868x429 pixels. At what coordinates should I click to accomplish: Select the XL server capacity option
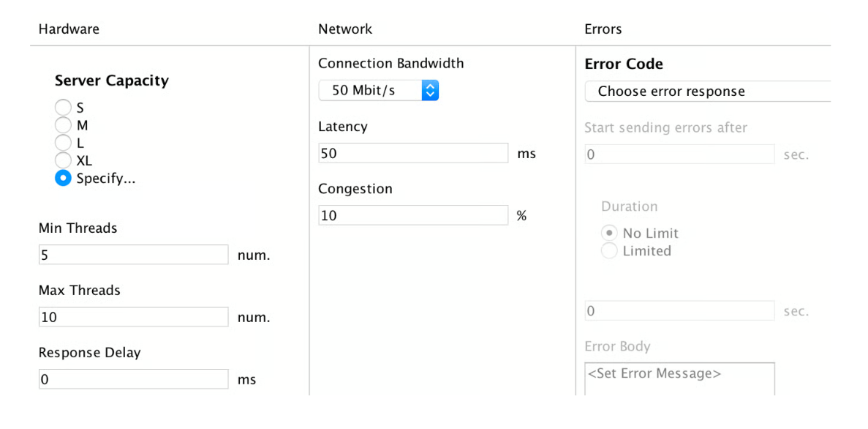tap(64, 161)
